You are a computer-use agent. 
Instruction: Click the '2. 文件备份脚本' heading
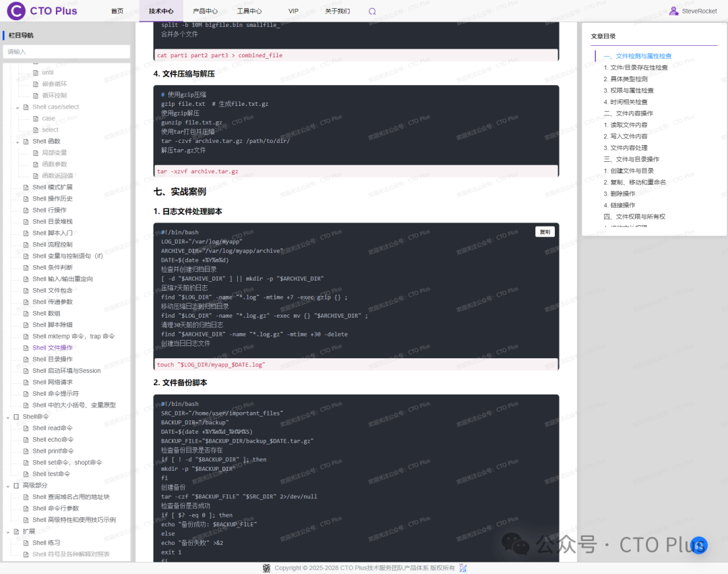180,382
